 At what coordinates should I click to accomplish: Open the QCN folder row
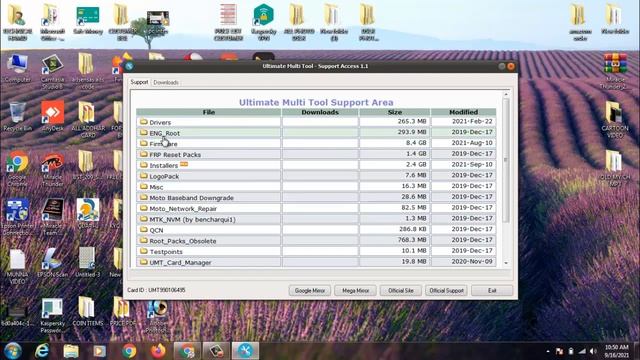(x=316, y=230)
